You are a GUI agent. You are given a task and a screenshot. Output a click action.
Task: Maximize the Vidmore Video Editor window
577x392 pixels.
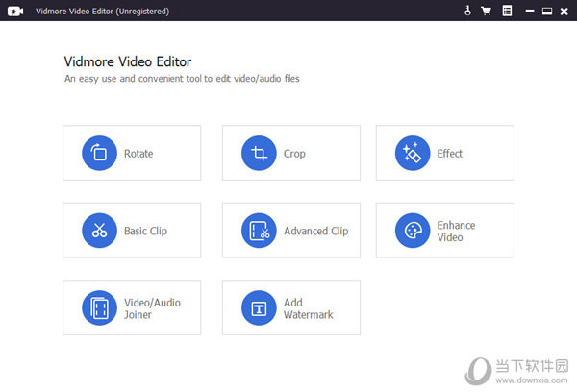[547, 11]
